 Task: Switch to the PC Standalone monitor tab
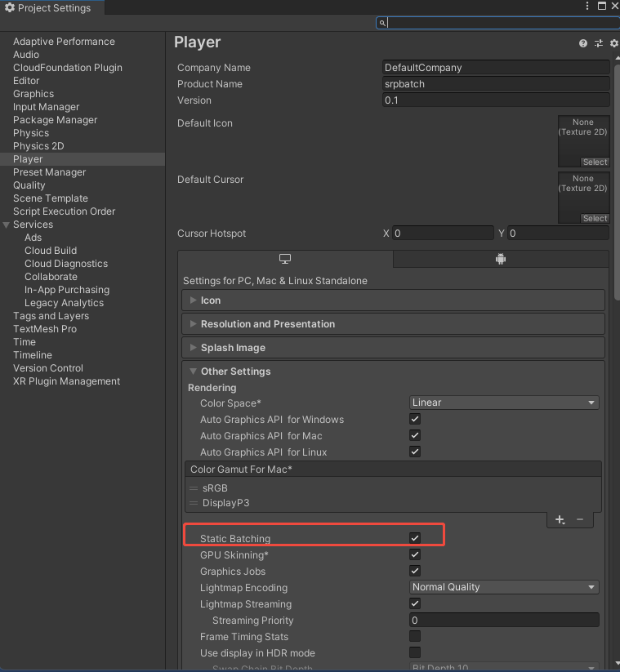point(285,259)
